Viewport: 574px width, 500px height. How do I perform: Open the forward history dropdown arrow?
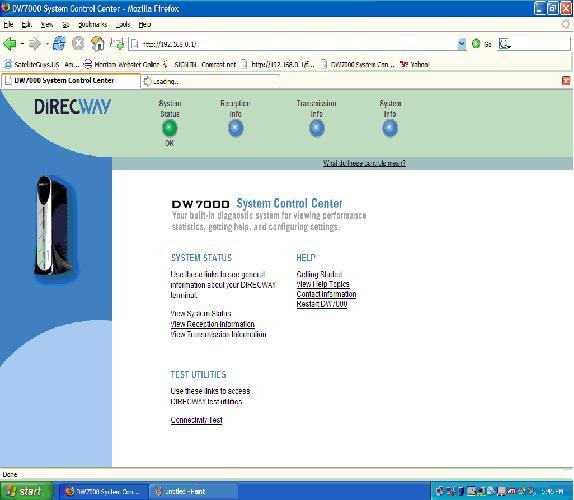point(47,44)
